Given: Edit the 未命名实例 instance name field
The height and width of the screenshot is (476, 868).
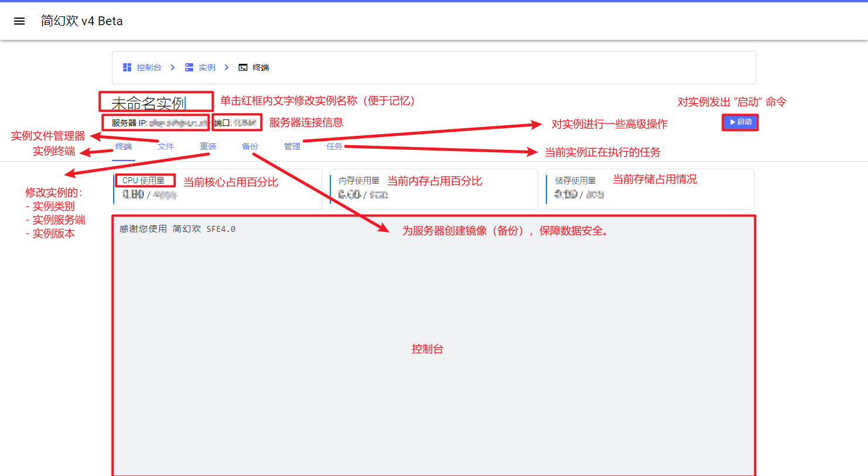Looking at the screenshot, I should [x=149, y=104].
